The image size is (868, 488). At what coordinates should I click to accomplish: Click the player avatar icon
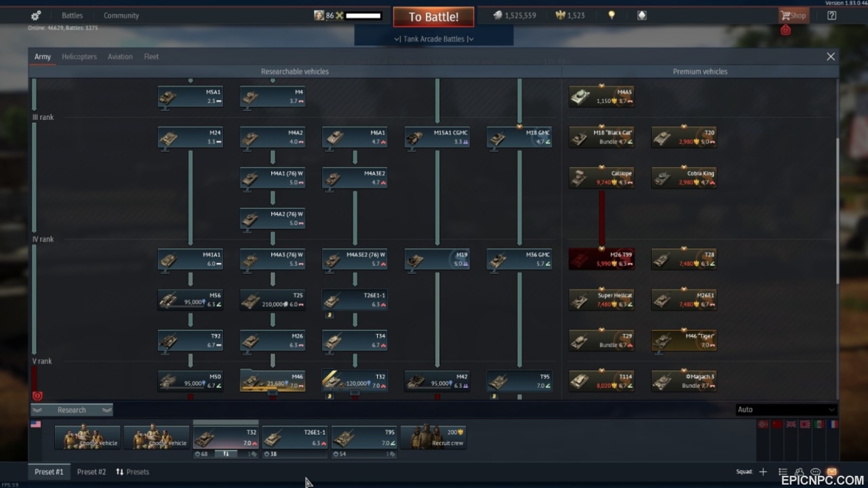coord(319,16)
